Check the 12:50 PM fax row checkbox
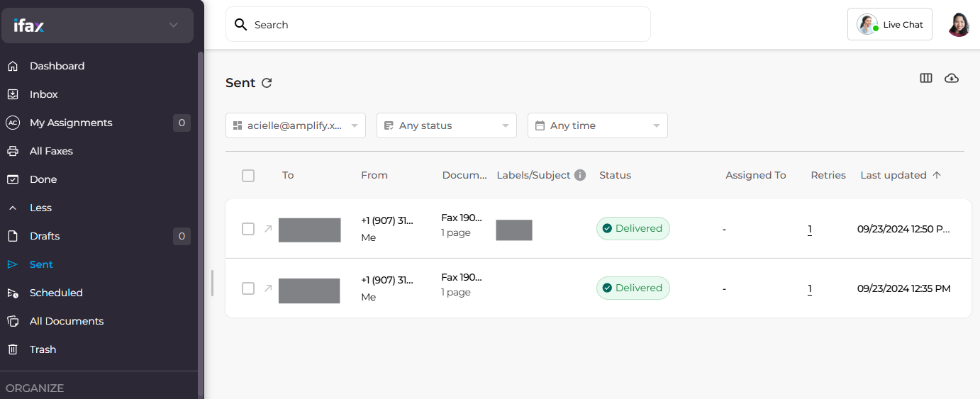Viewport: 980px width, 399px height. click(248, 229)
